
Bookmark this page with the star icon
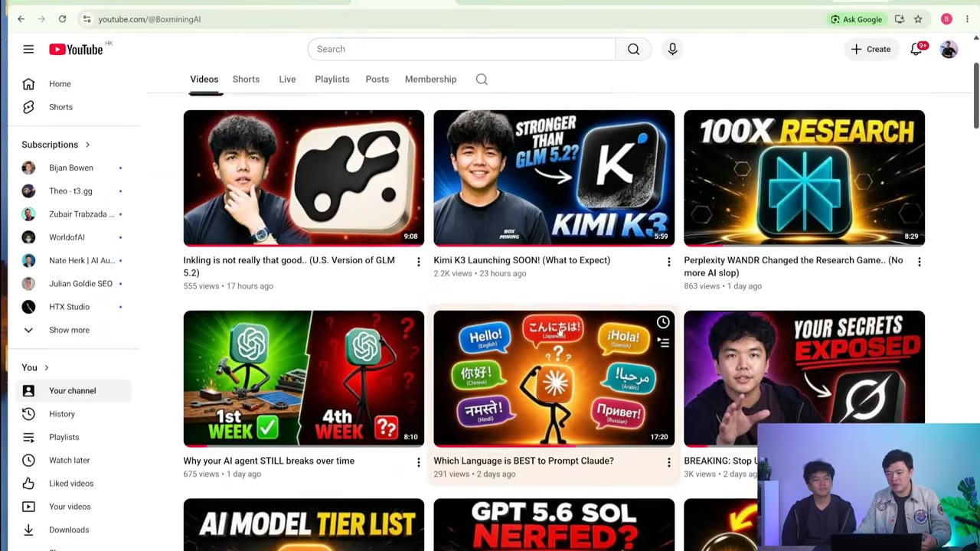918,19
